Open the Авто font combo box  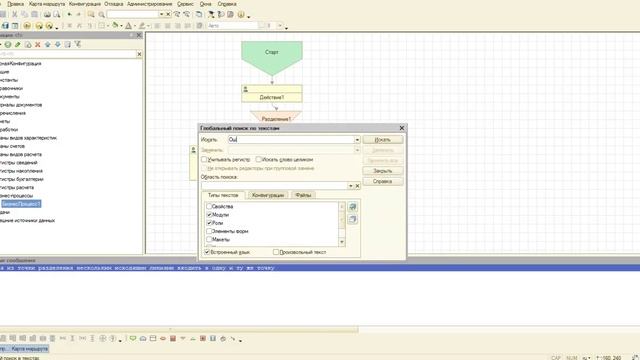point(233,26)
